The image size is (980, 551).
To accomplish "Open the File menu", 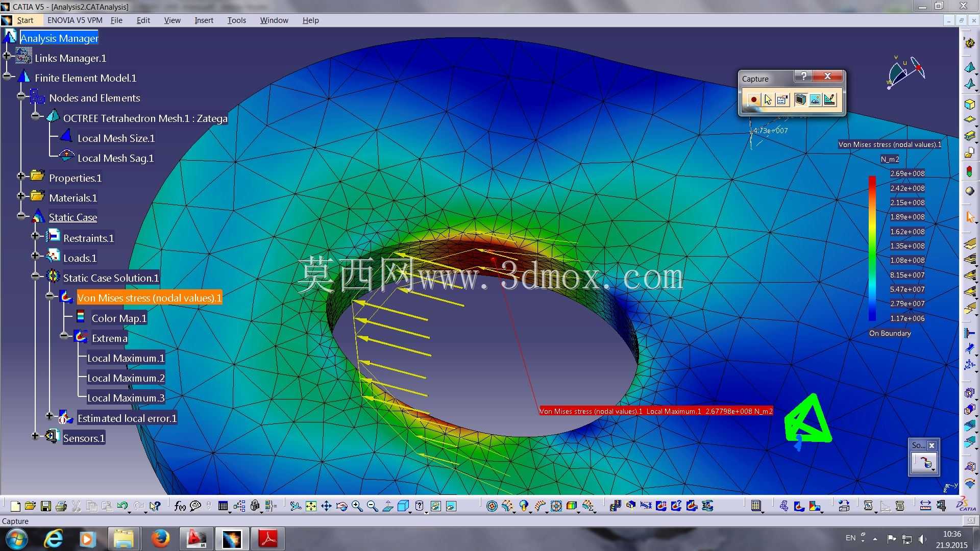I will (x=116, y=20).
